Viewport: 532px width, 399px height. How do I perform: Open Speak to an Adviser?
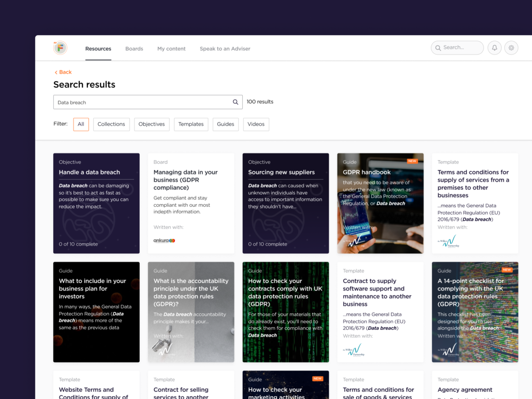point(225,48)
